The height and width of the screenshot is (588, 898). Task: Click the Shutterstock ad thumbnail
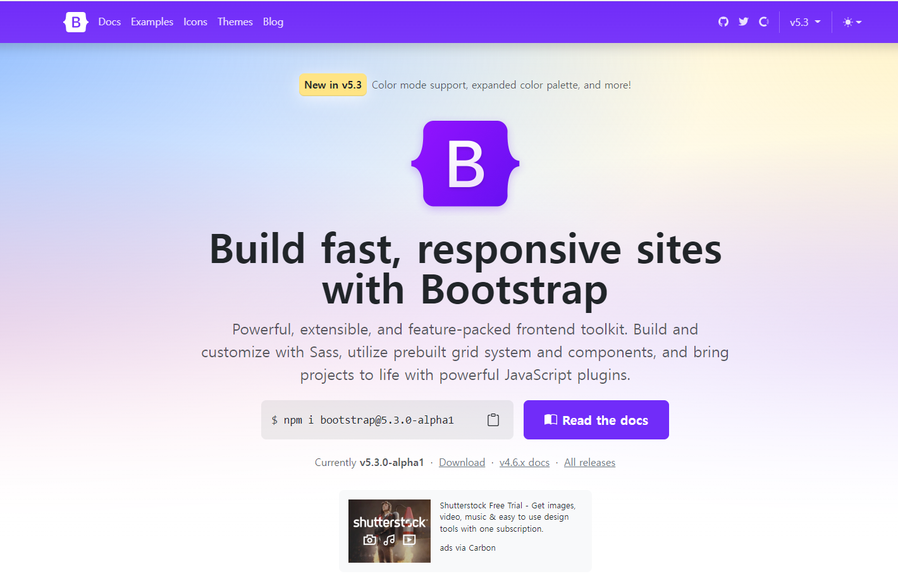390,531
